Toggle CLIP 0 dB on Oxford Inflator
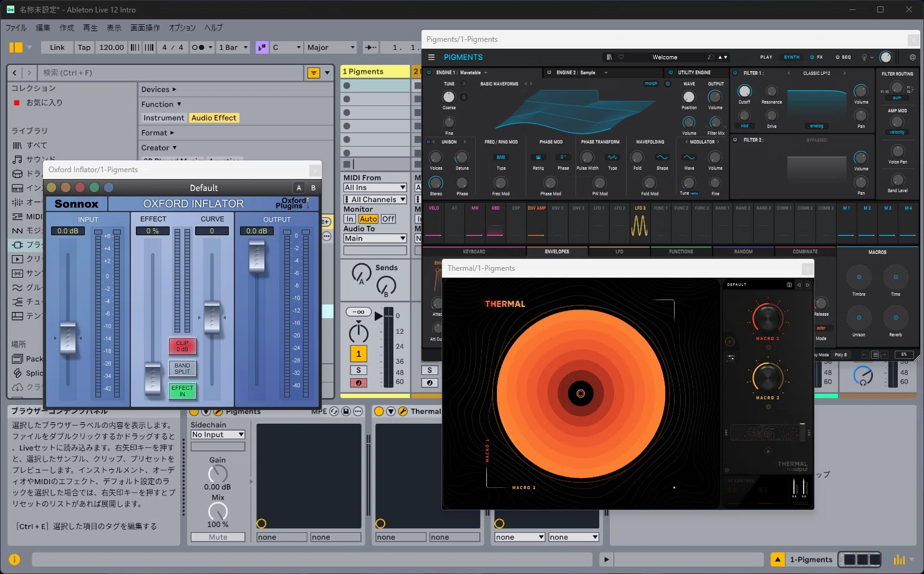 point(182,346)
